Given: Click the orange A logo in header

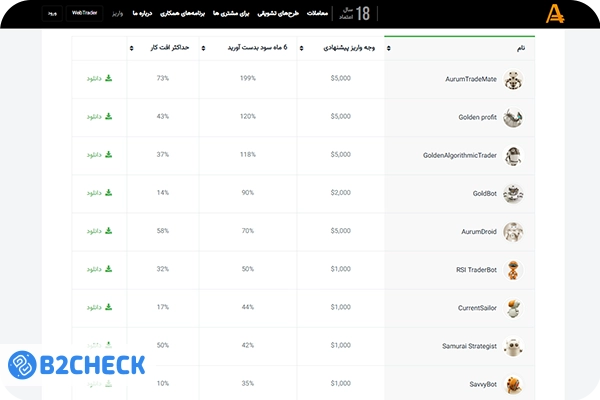Looking at the screenshot, I should 555,13.
